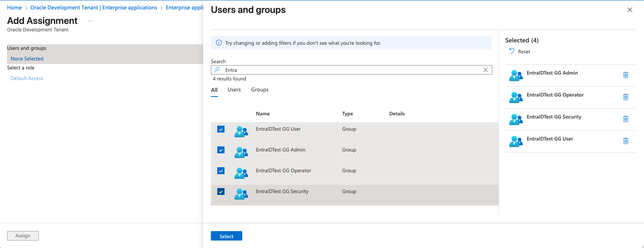This screenshot has width=644, height=248.
Task: Click the magnifier icon in the search box
Action: click(x=217, y=69)
